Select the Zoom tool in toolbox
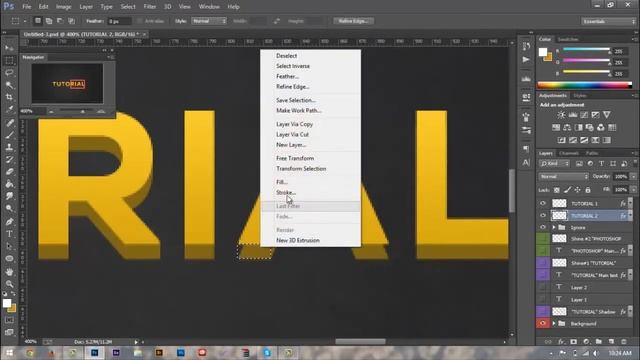Screen dimensions: 640x360 click(9, 284)
